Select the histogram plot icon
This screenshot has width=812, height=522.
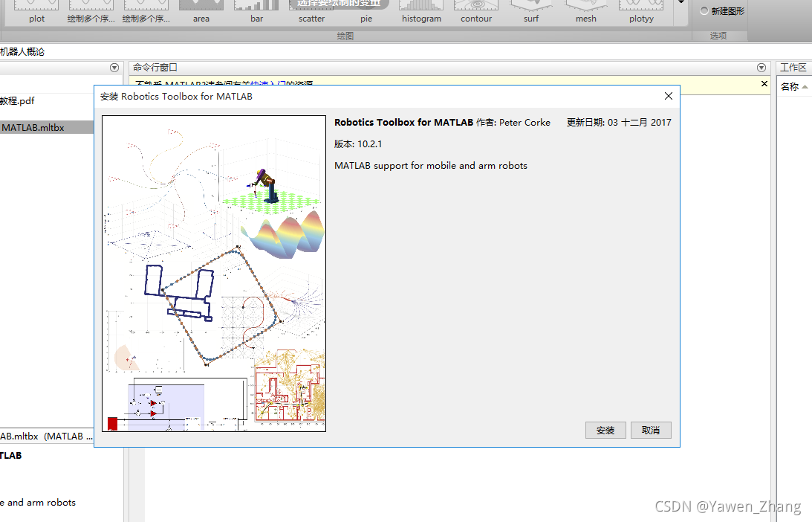tap(421, 12)
